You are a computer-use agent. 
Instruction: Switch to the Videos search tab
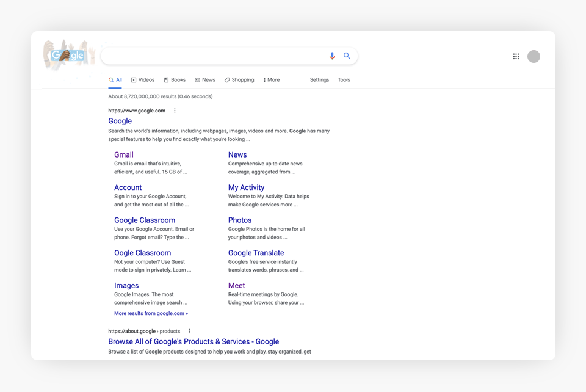click(x=142, y=80)
